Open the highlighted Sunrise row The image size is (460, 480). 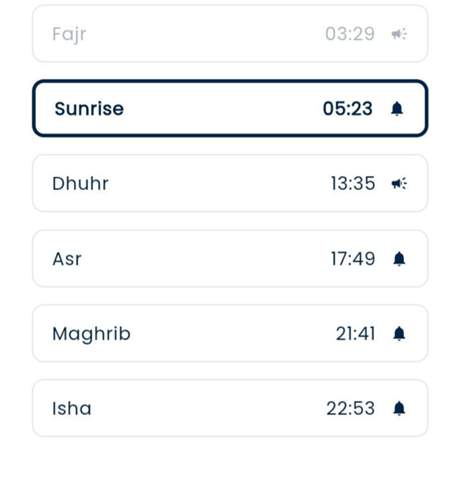coord(230,108)
